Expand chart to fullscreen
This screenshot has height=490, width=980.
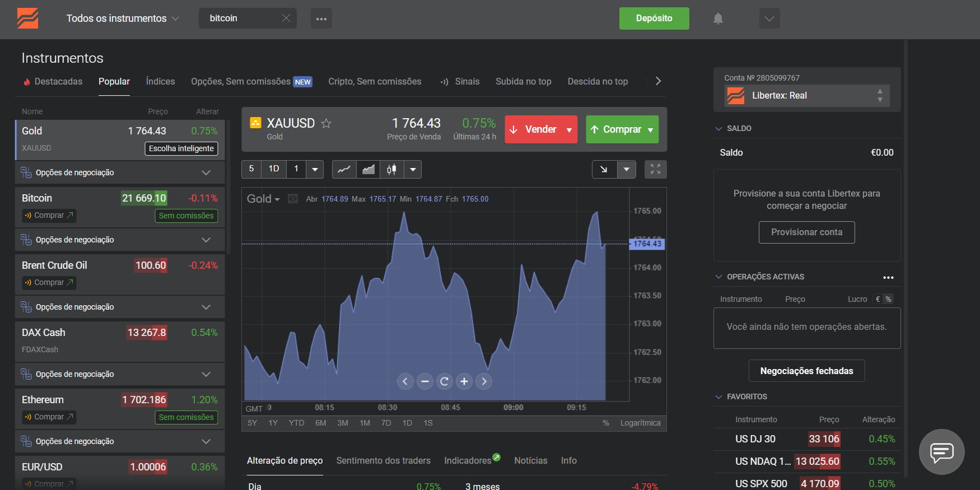pyautogui.click(x=656, y=169)
